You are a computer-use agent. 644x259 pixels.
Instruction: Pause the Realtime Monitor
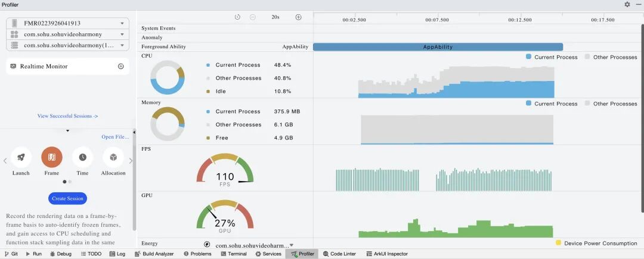tap(120, 67)
